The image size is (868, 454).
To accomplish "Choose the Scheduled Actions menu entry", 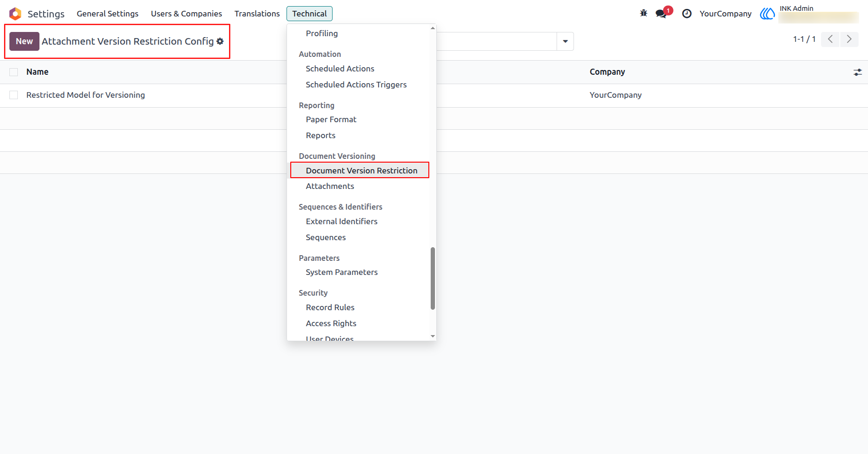I will 340,69.
